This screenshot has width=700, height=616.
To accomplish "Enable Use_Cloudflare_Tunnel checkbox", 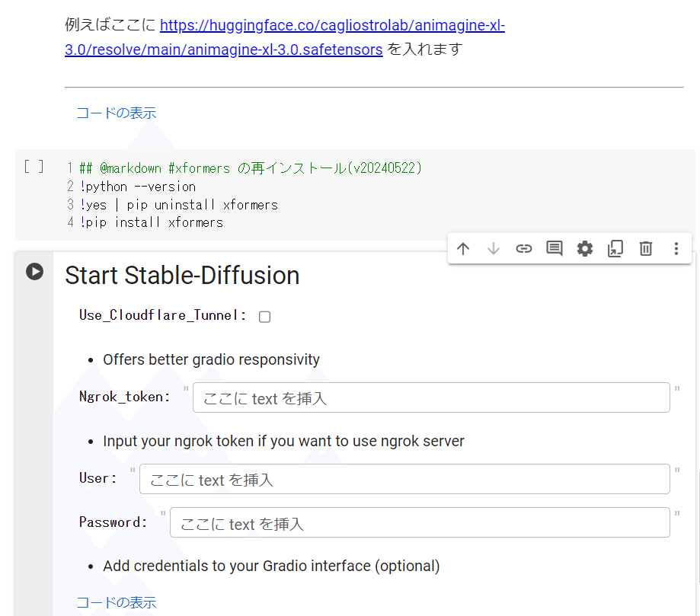I will tap(265, 317).
